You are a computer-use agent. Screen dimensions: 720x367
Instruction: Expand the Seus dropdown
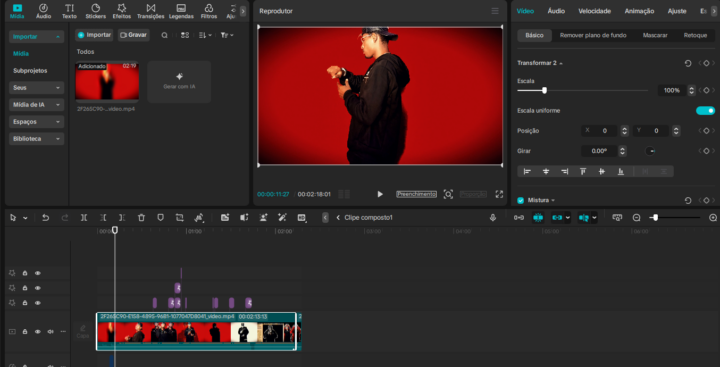click(x=36, y=88)
